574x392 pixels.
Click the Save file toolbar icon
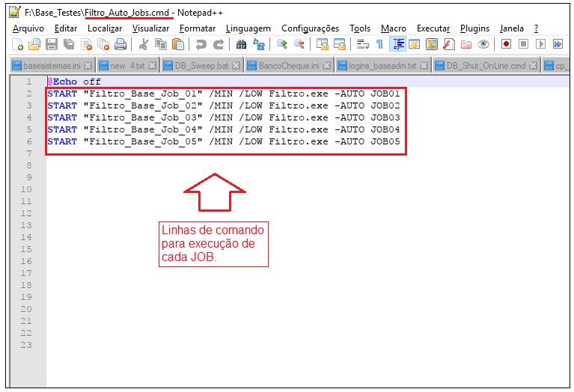(52, 45)
